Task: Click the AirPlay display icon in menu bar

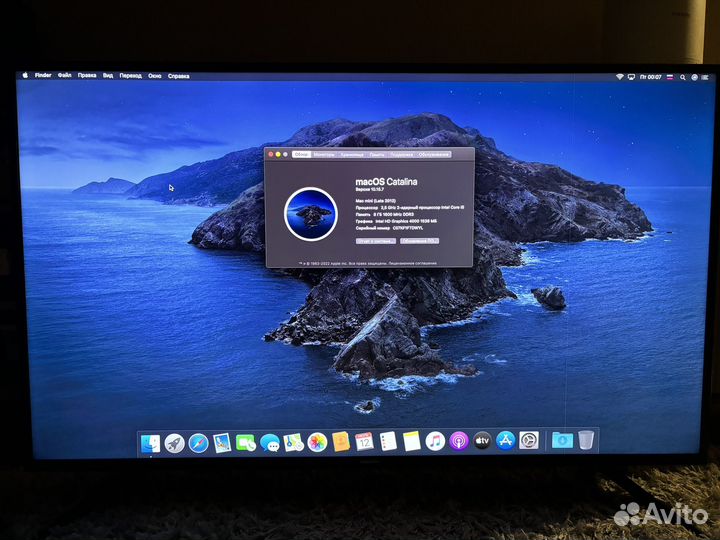Action: 631,77
